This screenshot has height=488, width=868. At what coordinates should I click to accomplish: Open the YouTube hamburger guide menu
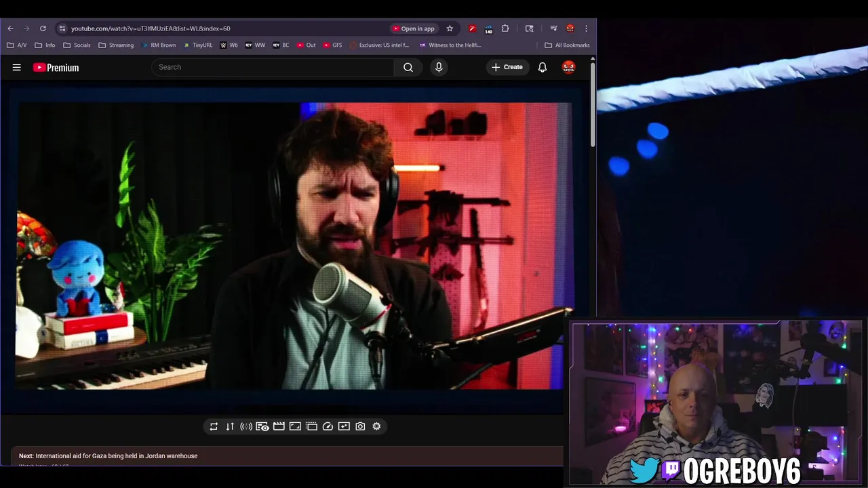17,67
